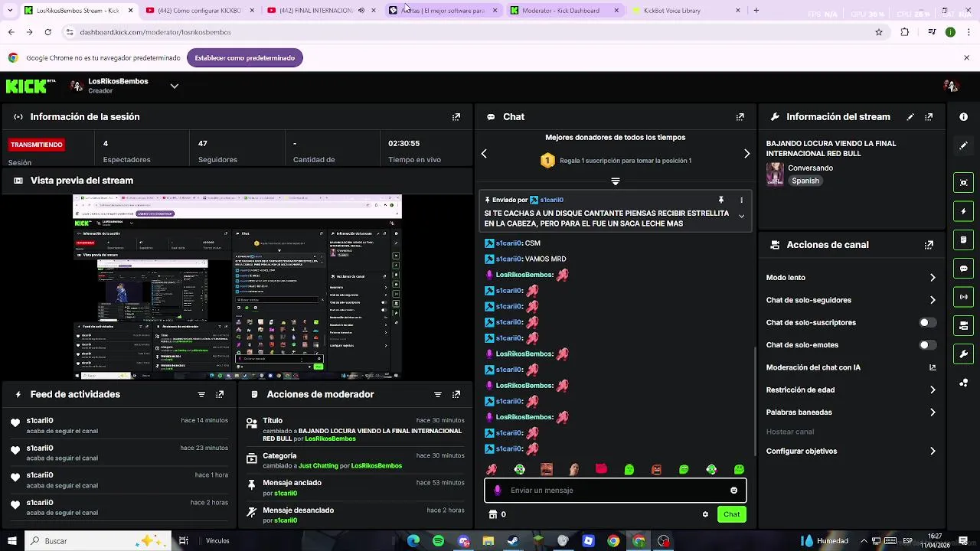980x551 pixels.
Task: Open pinned message options menu
Action: tap(741, 200)
